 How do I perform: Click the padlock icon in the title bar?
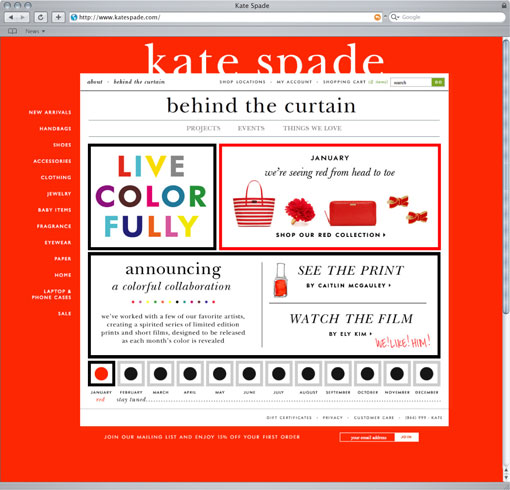[504, 5]
